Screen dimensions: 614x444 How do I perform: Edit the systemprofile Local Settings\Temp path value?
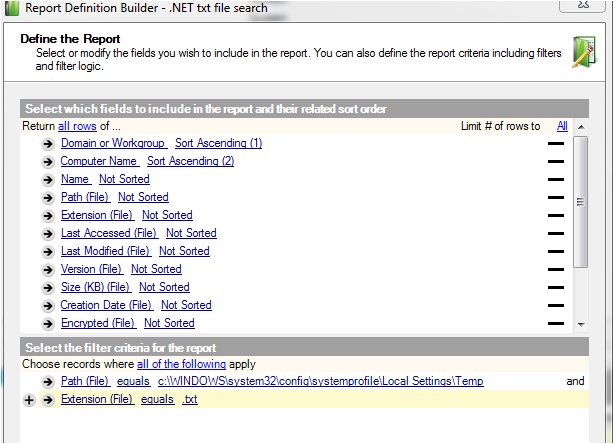(x=321, y=381)
